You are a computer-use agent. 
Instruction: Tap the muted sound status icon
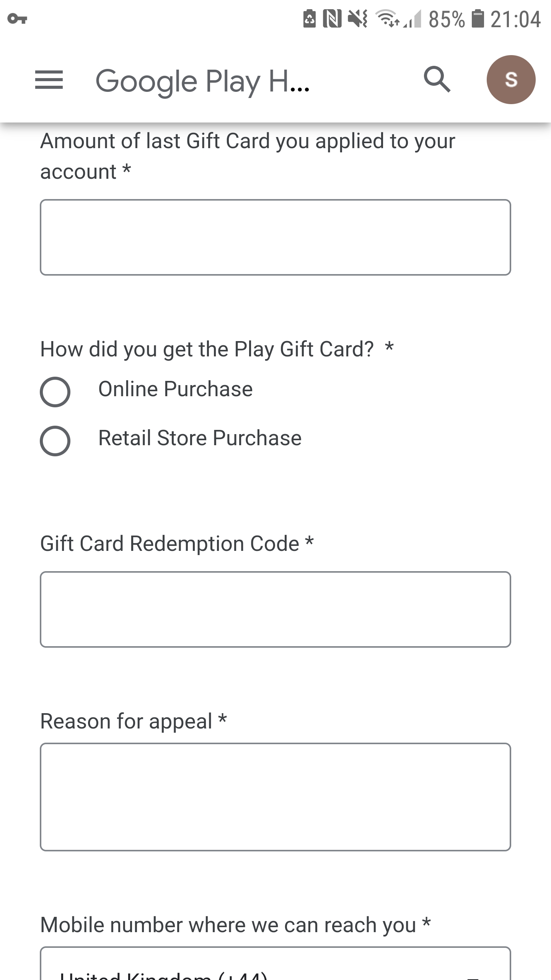click(358, 19)
